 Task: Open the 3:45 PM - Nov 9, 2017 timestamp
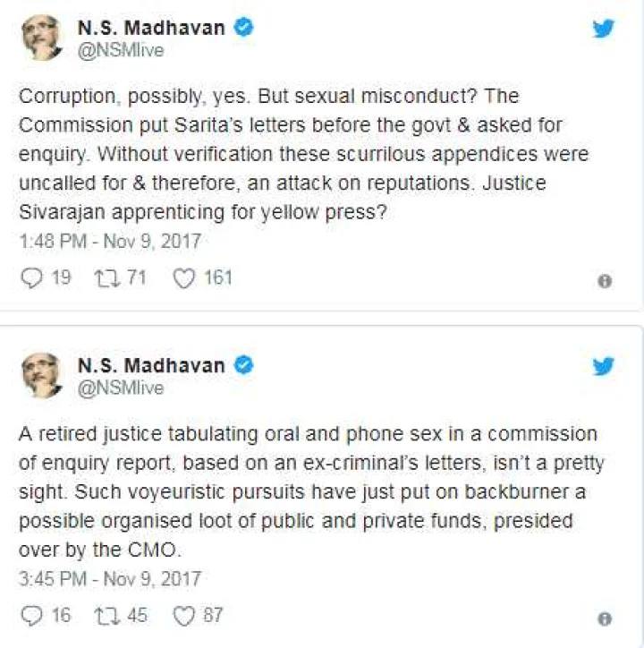(110, 578)
